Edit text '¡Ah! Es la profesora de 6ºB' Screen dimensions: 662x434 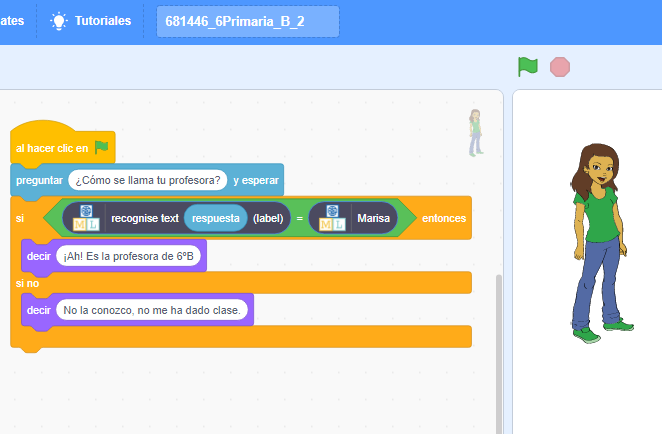[x=128, y=256]
